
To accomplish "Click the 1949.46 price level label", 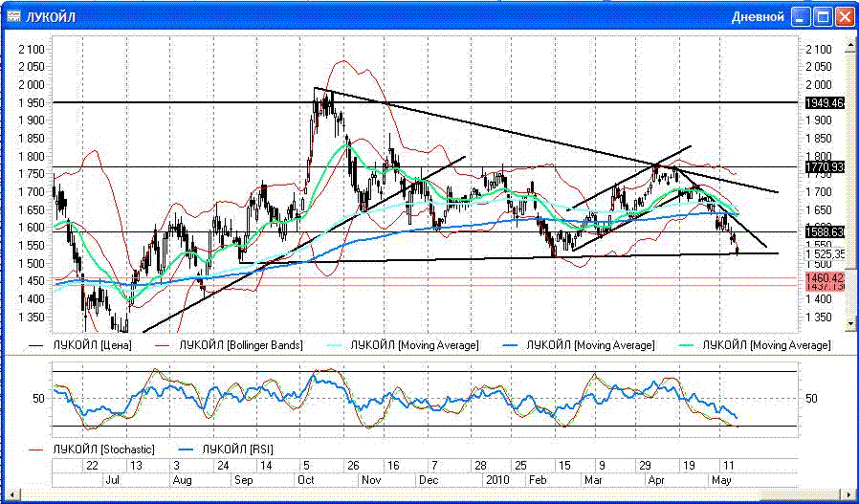I will click(825, 102).
